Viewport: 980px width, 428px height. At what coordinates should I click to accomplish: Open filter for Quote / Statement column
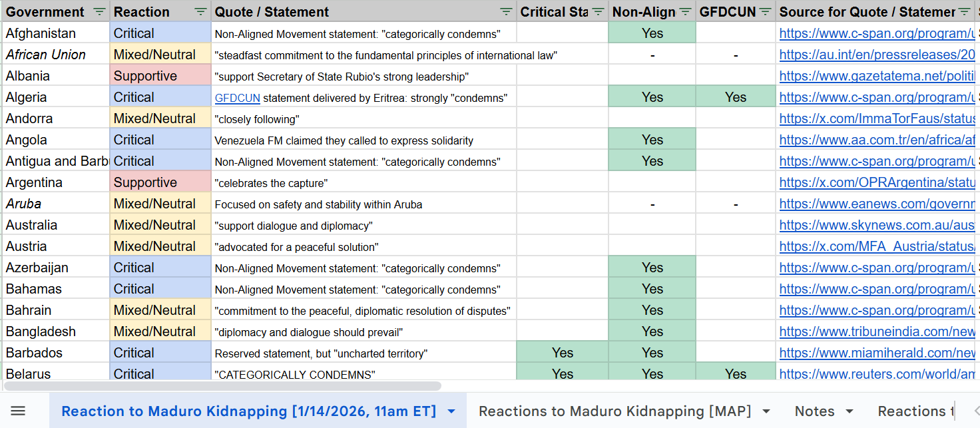pyautogui.click(x=507, y=12)
